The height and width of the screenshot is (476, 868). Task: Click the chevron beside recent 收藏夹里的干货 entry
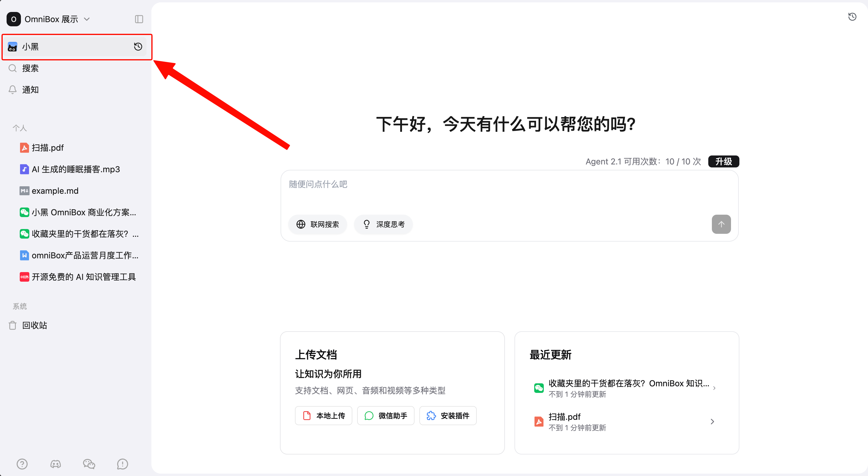click(x=714, y=388)
